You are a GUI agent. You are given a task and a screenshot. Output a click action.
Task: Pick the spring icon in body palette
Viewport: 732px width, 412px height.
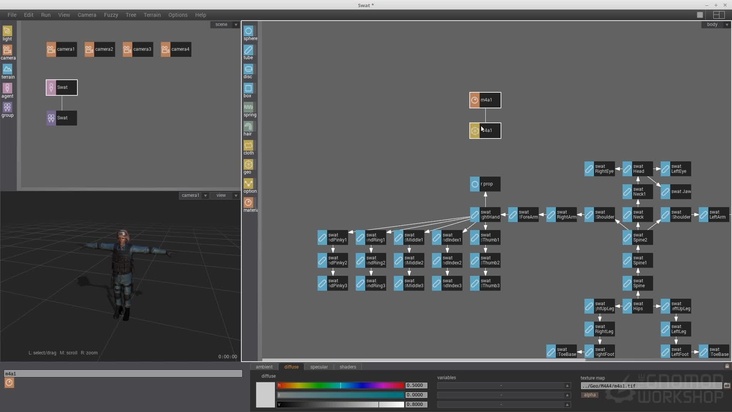(249, 107)
